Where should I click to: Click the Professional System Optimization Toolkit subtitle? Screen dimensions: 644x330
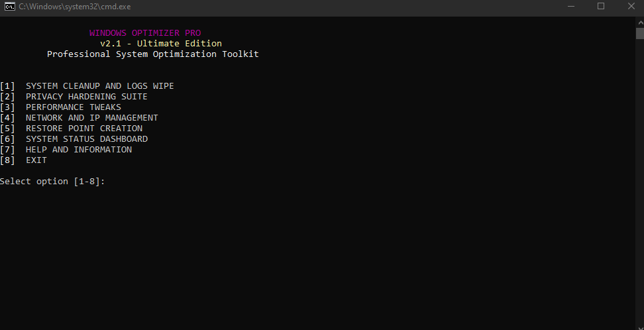(152, 54)
